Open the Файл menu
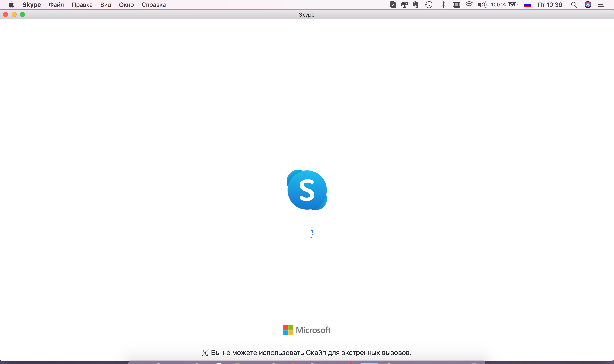The image size is (614, 364). coord(56,5)
